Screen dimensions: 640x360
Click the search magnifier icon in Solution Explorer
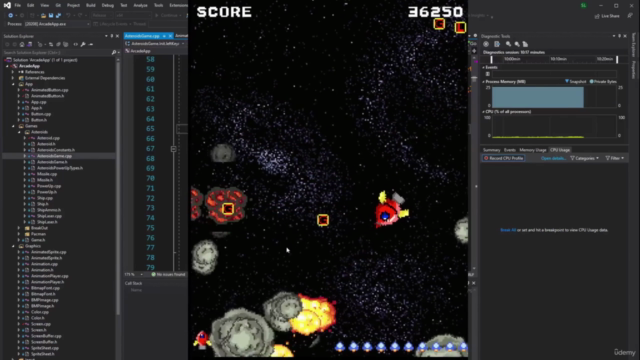point(114,53)
